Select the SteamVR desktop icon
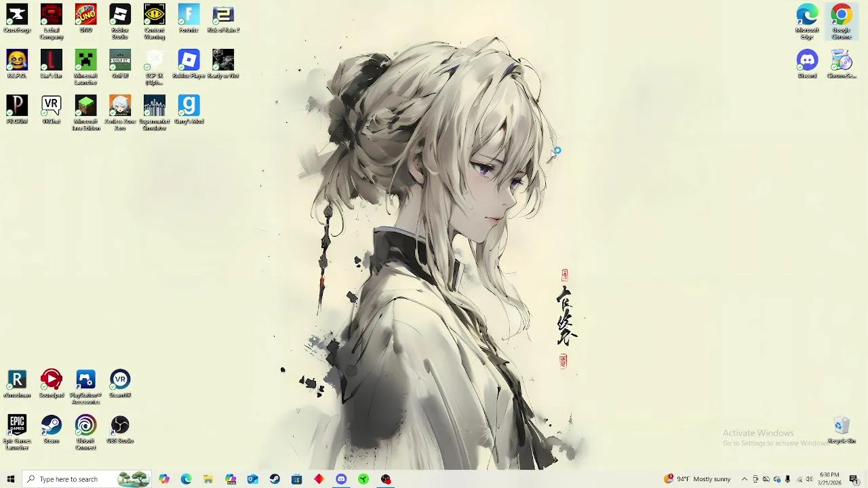The image size is (868, 488). (x=120, y=384)
